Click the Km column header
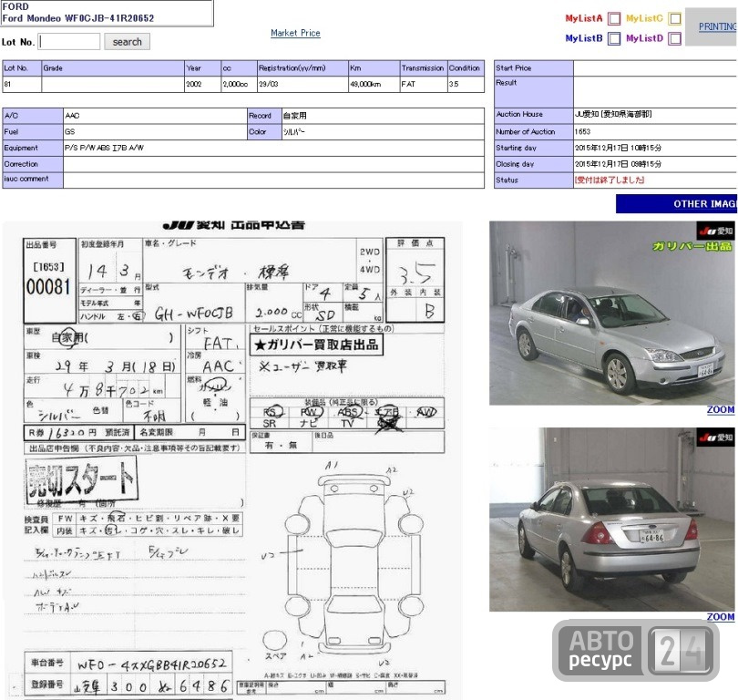 (374, 67)
